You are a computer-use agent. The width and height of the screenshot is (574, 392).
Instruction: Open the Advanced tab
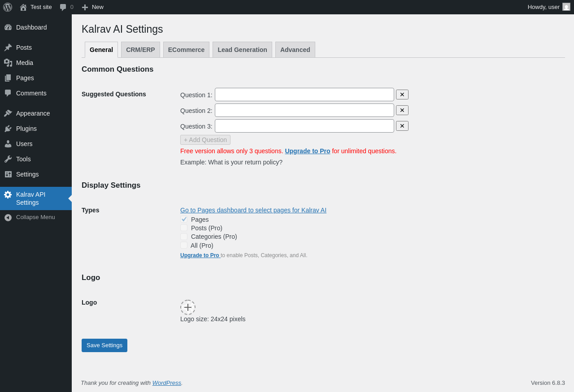pyautogui.click(x=295, y=50)
